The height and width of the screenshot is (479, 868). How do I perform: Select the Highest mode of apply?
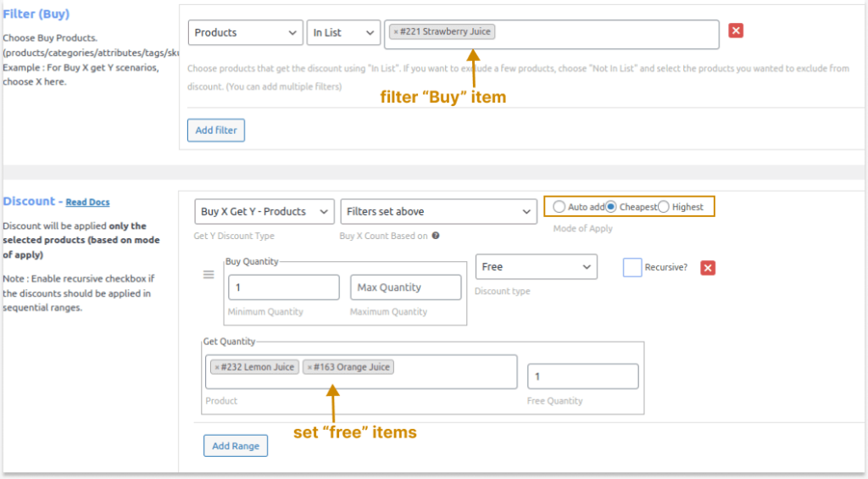coord(663,207)
